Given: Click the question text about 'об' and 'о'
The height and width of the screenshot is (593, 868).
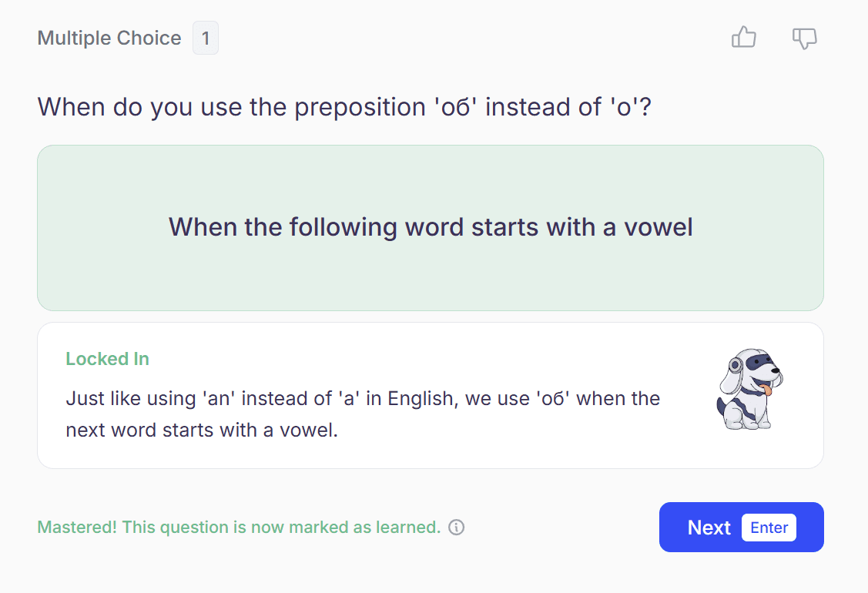Looking at the screenshot, I should pos(344,106).
